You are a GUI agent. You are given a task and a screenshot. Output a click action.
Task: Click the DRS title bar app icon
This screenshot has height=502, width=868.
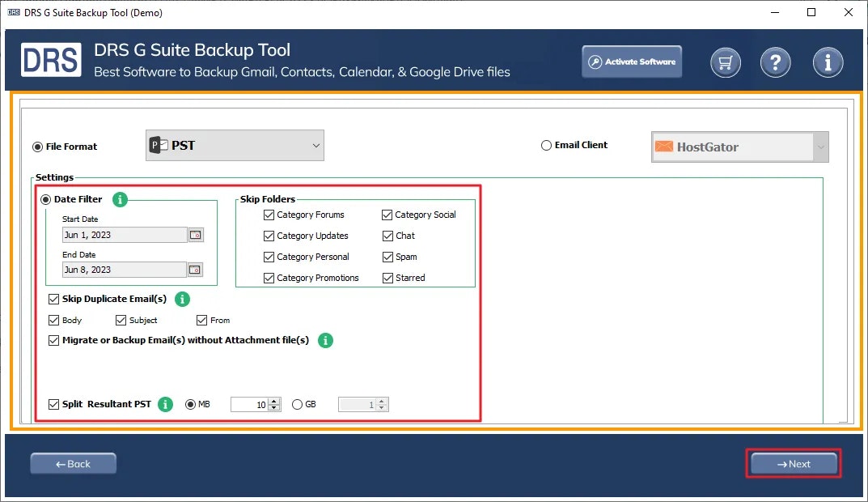coord(13,12)
